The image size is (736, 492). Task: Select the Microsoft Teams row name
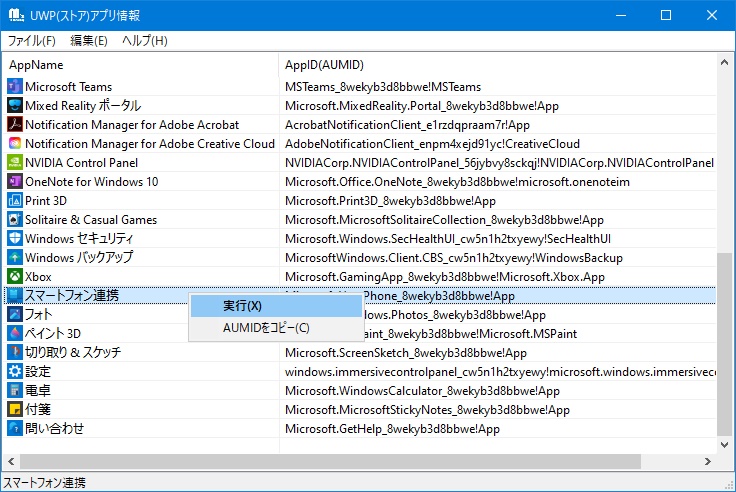pos(69,87)
